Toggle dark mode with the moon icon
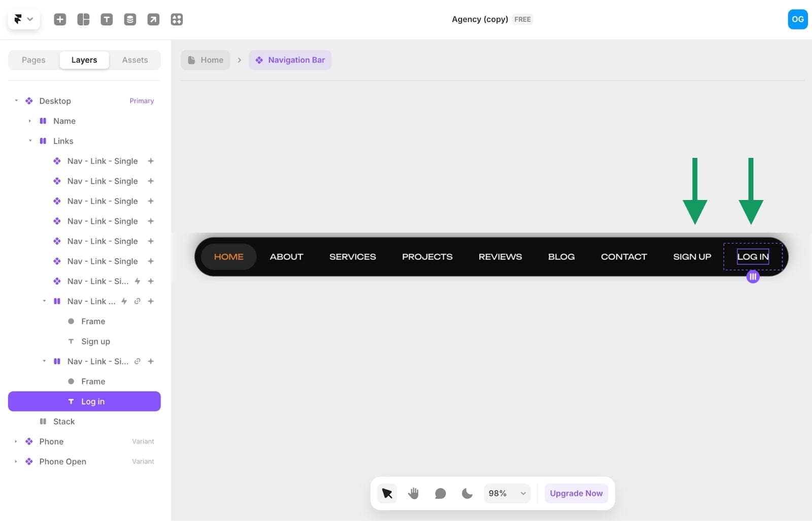The height and width of the screenshot is (521, 812). [466, 493]
